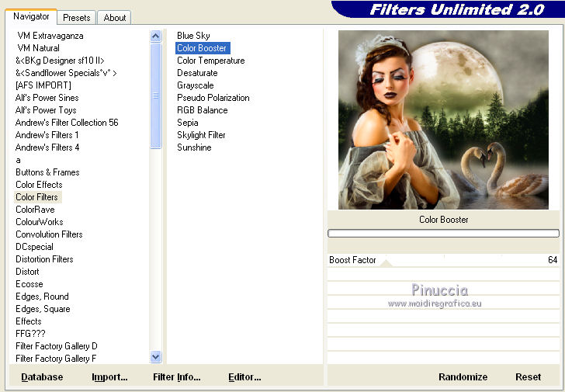565x392 pixels.
Task: Click the category list scrollbar thumb
Action: [156, 95]
